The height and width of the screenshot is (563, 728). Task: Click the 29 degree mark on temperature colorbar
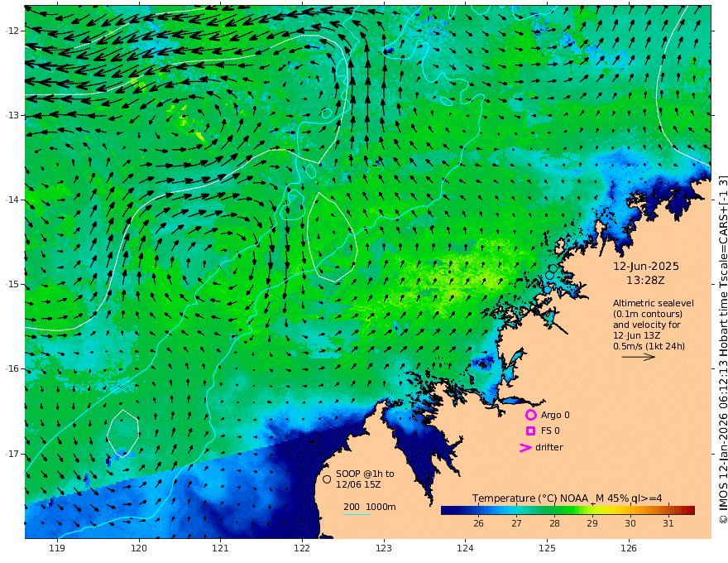tap(592, 523)
